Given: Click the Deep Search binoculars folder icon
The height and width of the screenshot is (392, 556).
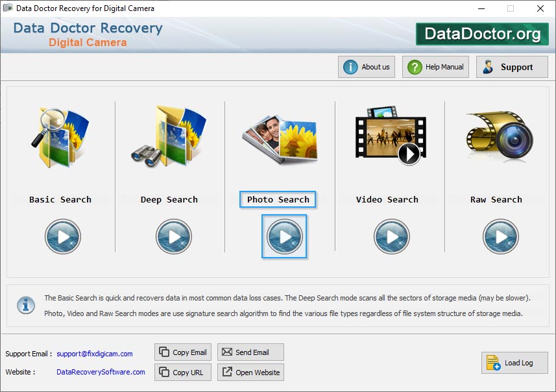Looking at the screenshot, I should tap(169, 136).
